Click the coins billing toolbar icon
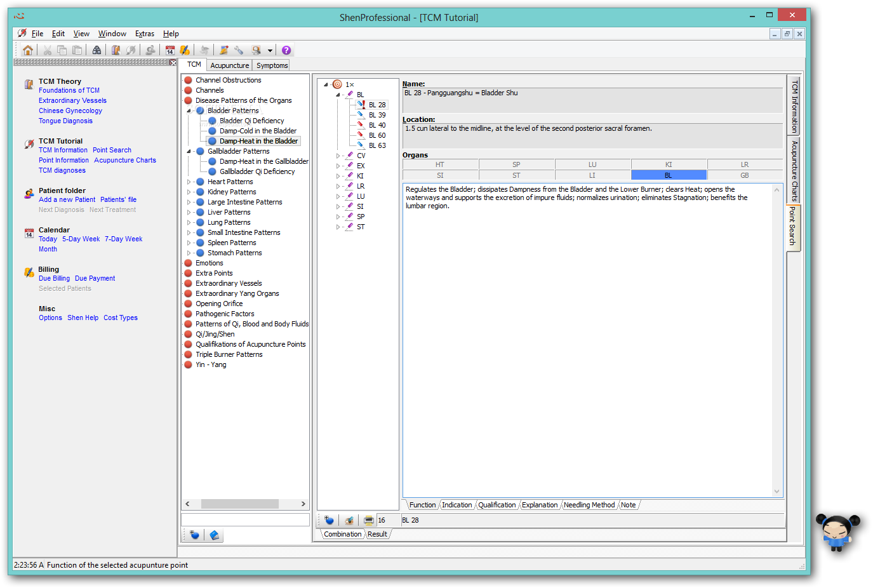This screenshot has width=873, height=588. 184,50
